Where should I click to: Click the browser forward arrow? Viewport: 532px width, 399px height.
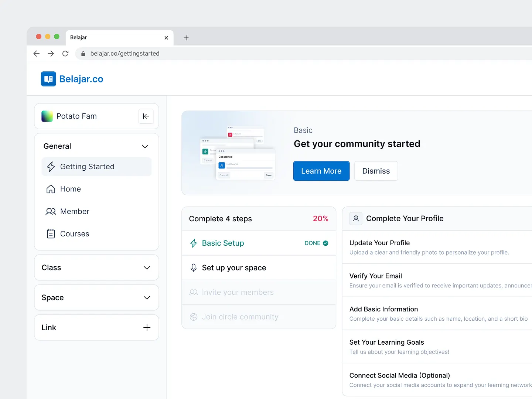(x=51, y=54)
